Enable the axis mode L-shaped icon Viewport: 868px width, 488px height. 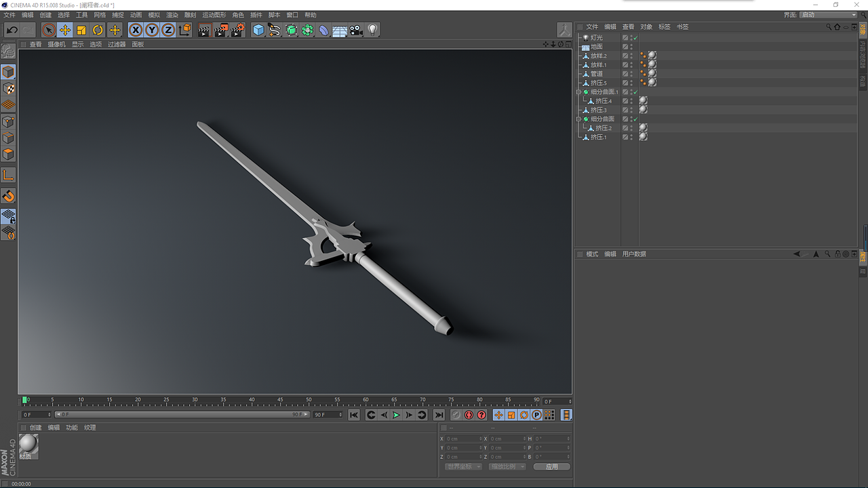click(8, 176)
